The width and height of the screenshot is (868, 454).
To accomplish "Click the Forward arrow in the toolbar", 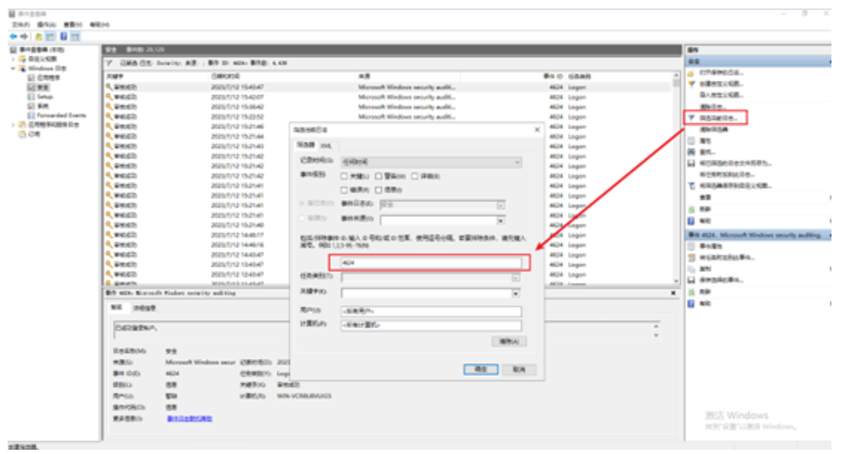I will [x=25, y=37].
